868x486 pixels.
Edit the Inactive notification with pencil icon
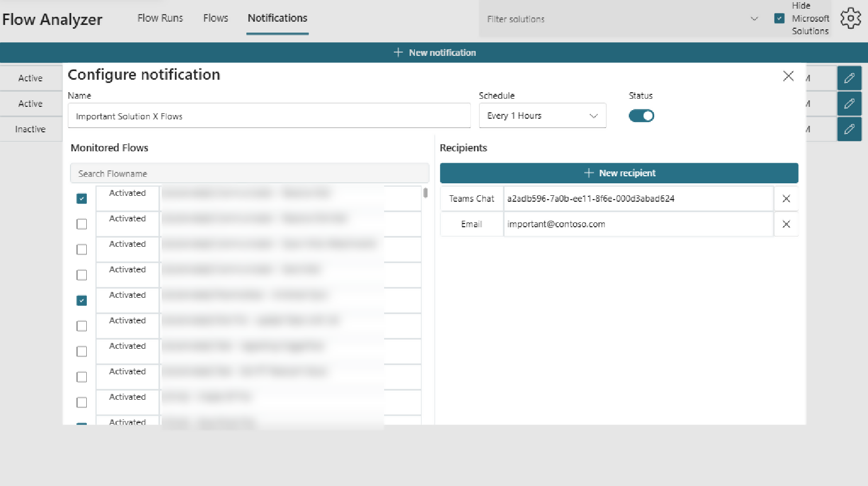click(850, 129)
